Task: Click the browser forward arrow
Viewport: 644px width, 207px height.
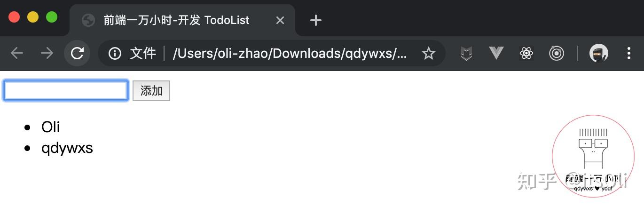Action: [47, 53]
